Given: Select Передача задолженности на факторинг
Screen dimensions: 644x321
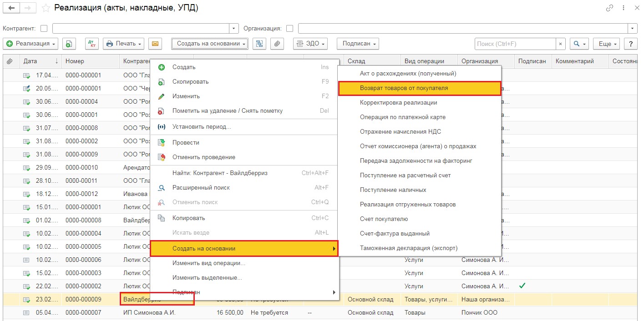Looking at the screenshot, I should tap(420, 161).
